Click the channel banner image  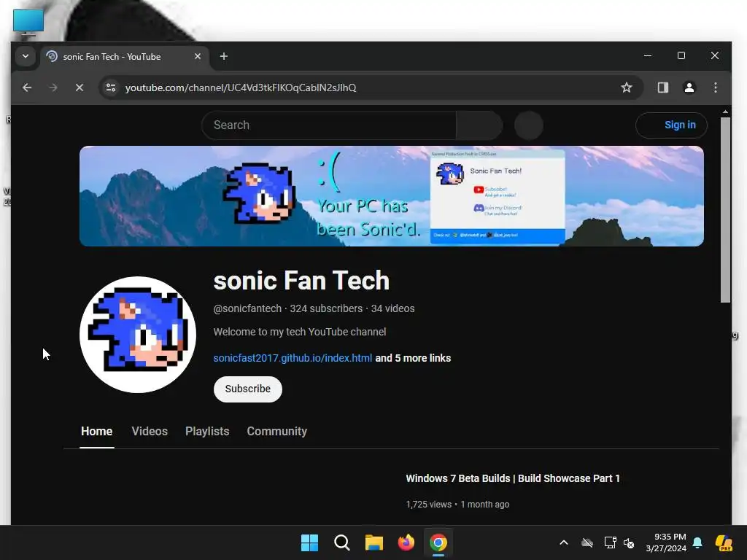(x=391, y=196)
